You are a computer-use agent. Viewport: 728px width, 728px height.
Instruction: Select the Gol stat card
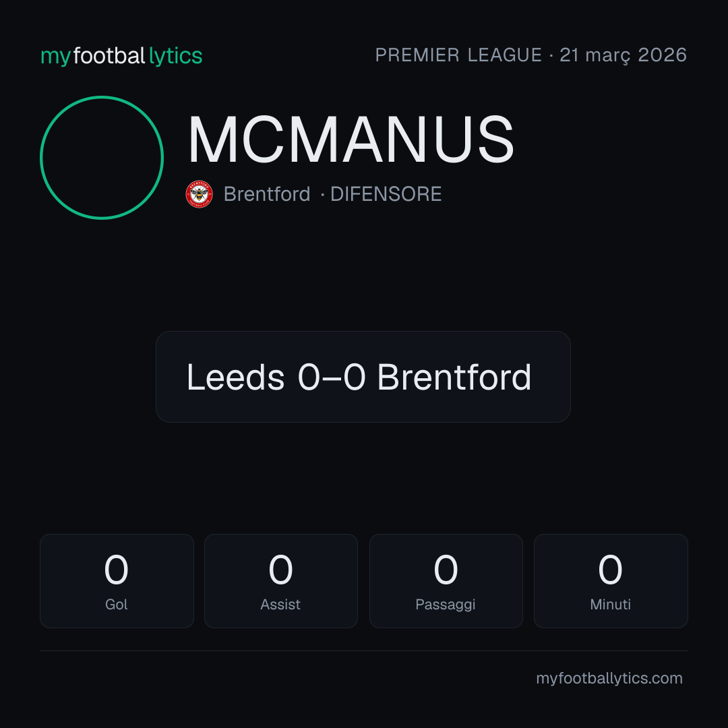tap(117, 581)
